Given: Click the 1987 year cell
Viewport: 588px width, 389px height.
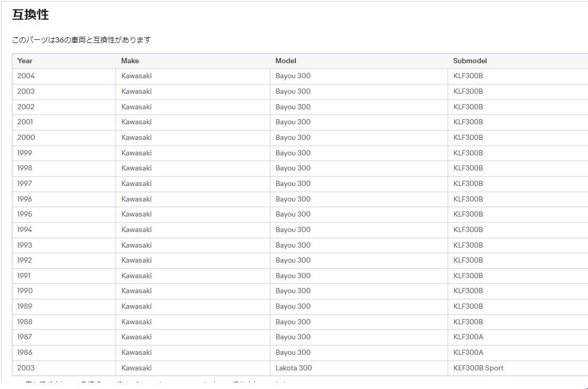Looking at the screenshot, I should click(x=25, y=337).
